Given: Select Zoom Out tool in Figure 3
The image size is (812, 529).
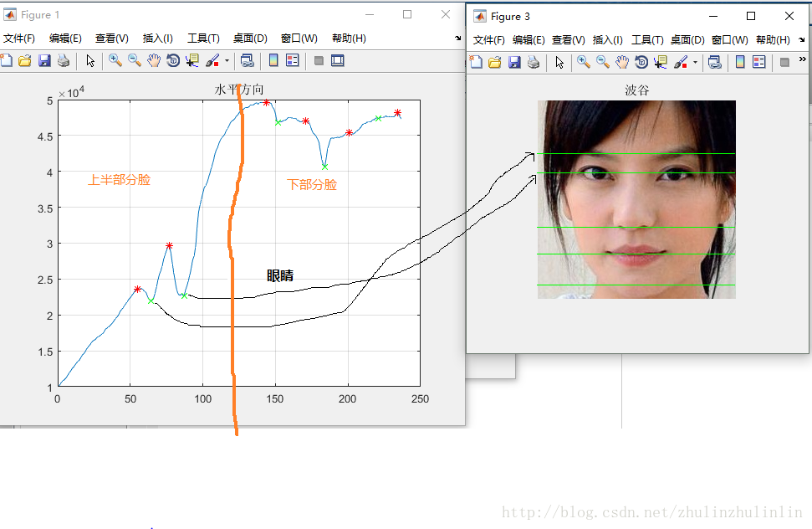Looking at the screenshot, I should 603,63.
